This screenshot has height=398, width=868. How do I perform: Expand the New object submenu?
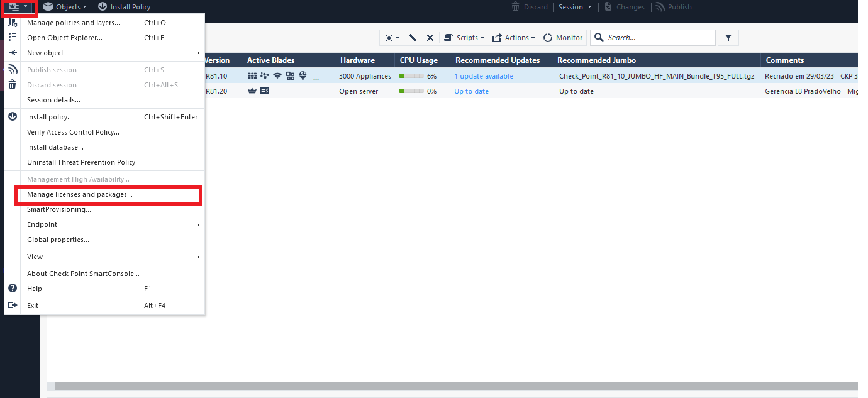(198, 53)
